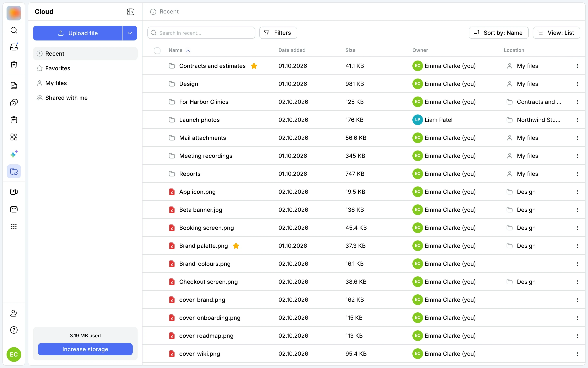588x368 pixels.
Task: Open more options for Design folder row
Action: (x=577, y=84)
